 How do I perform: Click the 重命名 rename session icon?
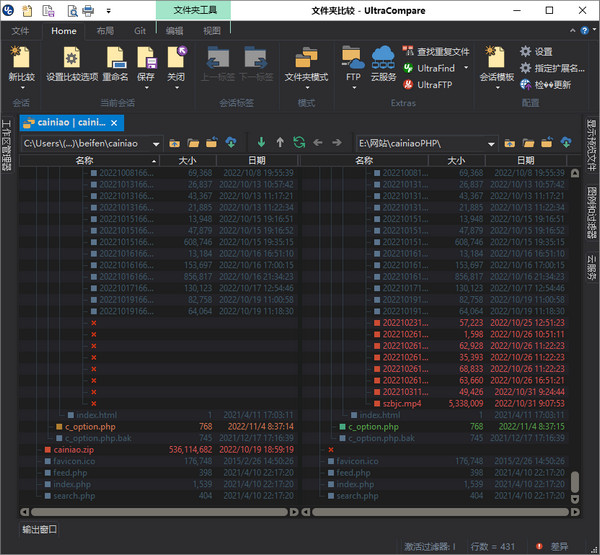(116, 57)
